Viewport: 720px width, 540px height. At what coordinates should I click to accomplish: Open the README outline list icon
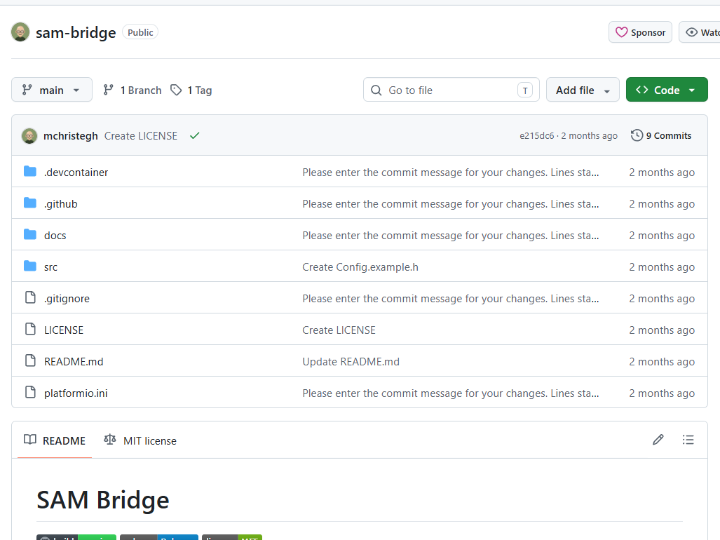(688, 440)
